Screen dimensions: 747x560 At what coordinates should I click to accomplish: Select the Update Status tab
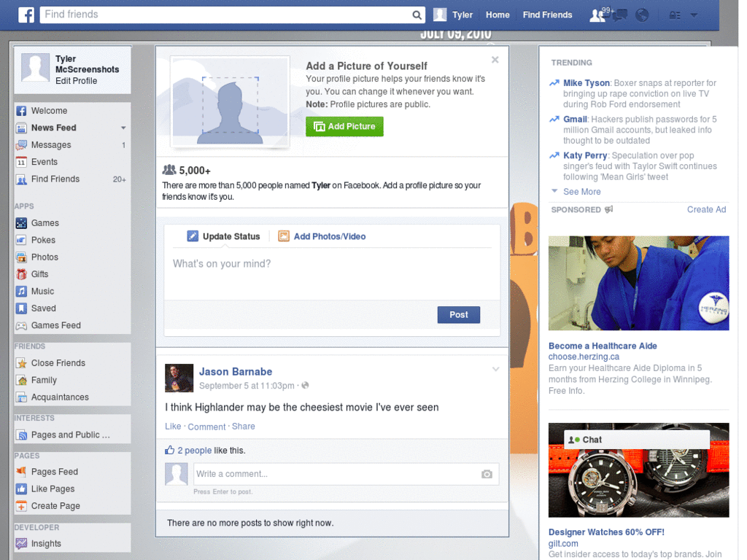coord(223,236)
